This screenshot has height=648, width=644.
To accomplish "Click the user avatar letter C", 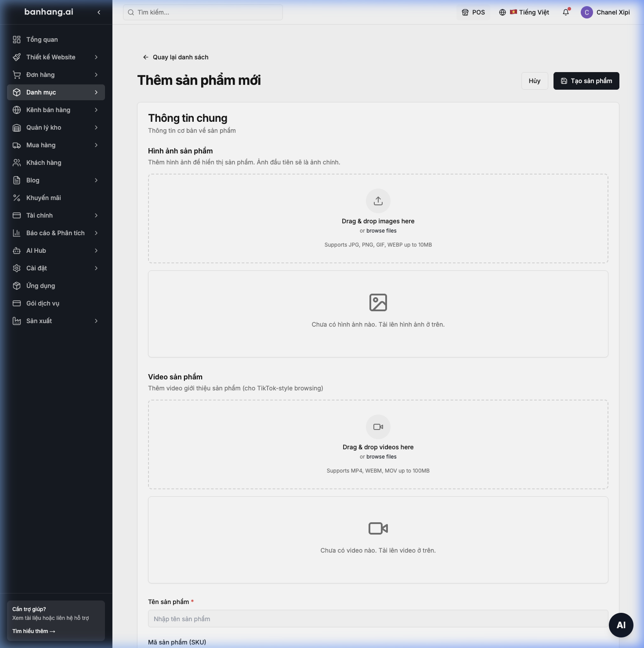I will 587,12.
